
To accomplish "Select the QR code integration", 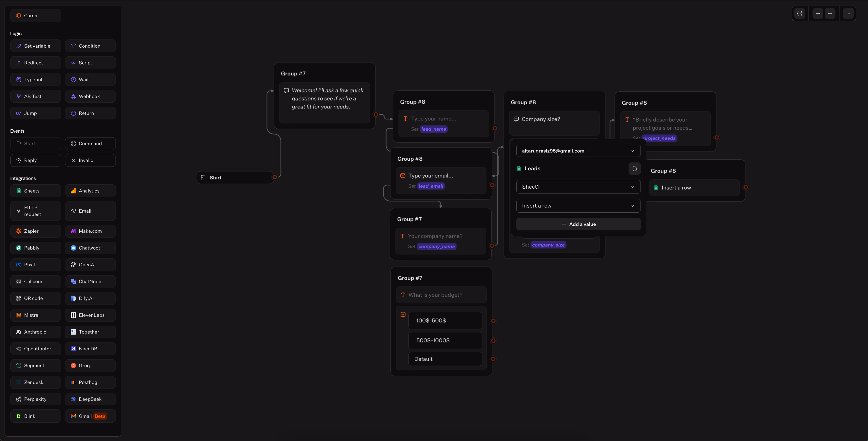I will tap(35, 298).
